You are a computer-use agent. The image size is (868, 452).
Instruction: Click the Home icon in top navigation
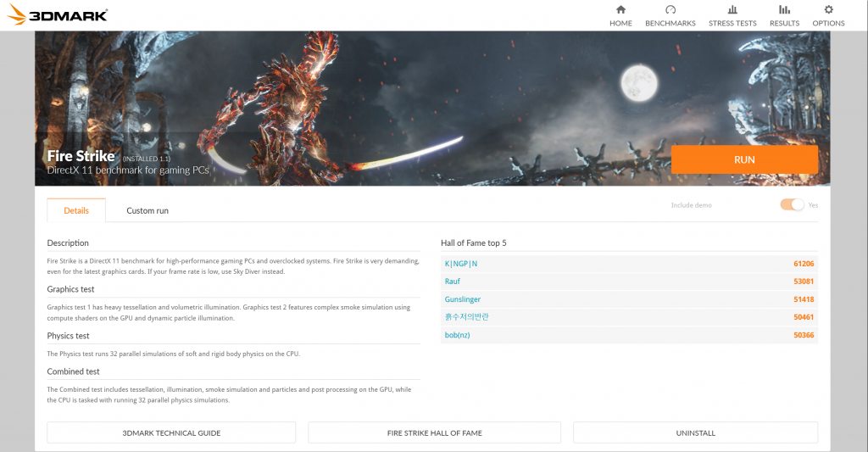[x=620, y=10]
